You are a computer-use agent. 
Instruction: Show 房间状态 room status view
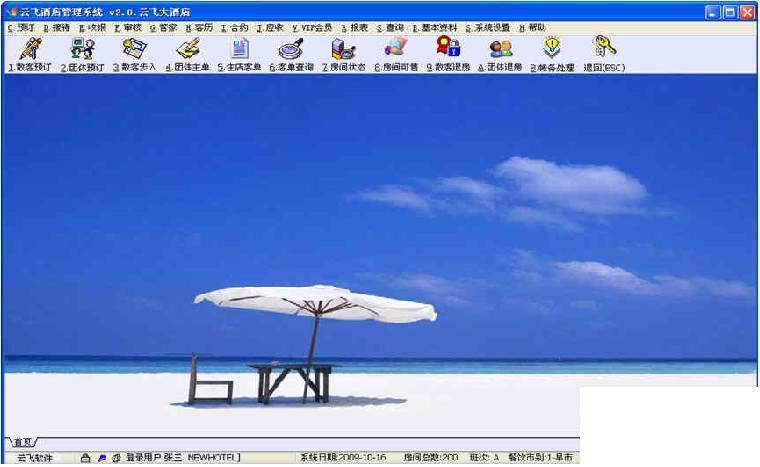point(344,55)
